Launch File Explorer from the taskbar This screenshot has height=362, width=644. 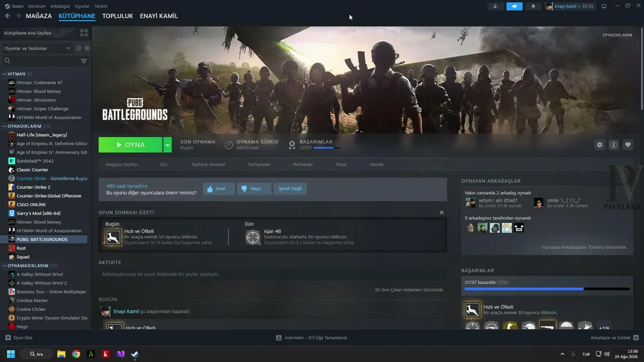pos(61,354)
